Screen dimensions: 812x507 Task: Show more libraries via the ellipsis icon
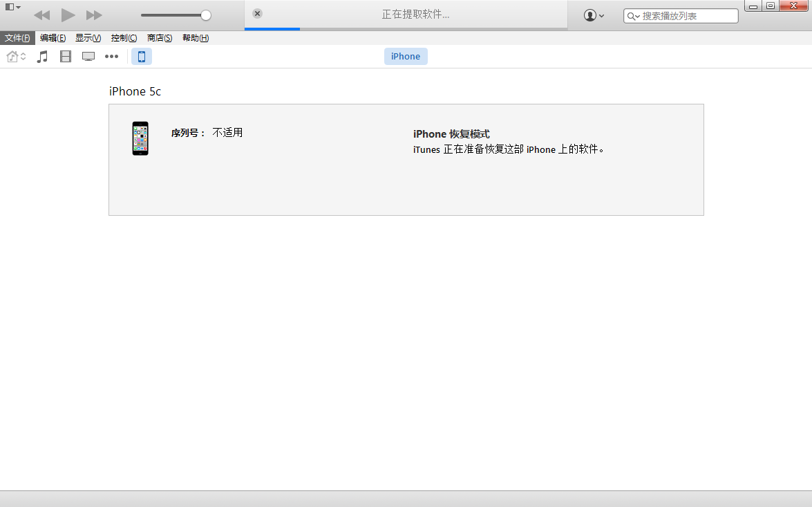pos(111,57)
